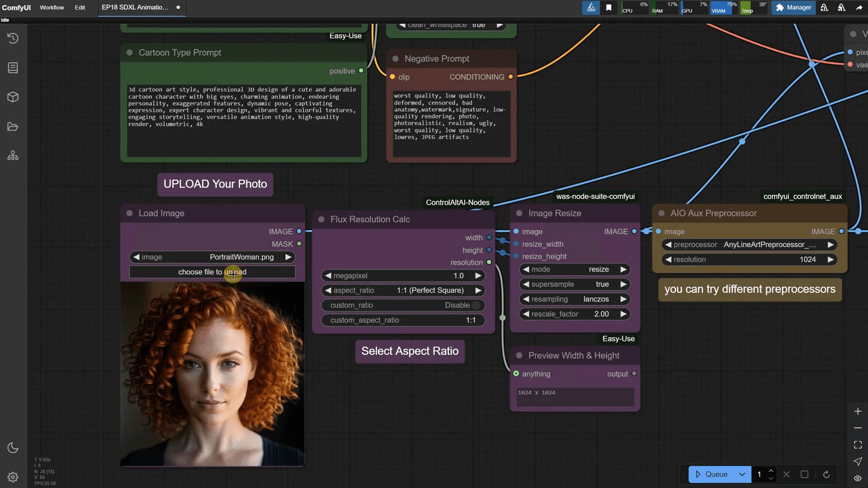Open settings gear in sidebar
The height and width of the screenshot is (488, 868).
13,477
